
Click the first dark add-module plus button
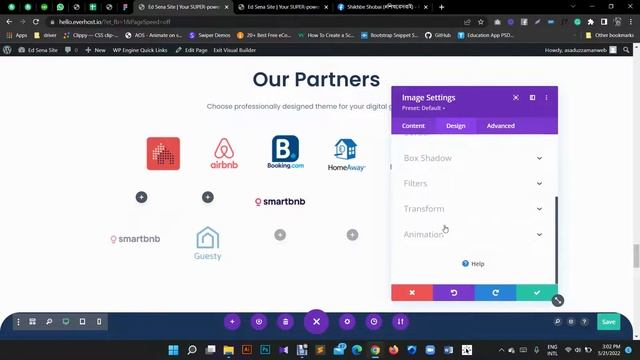142,197
